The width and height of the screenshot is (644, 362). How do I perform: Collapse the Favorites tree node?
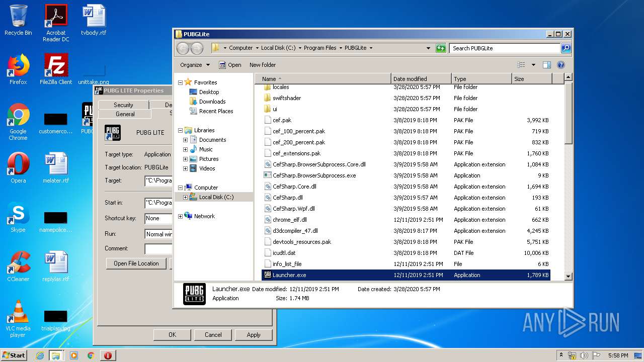[180, 82]
